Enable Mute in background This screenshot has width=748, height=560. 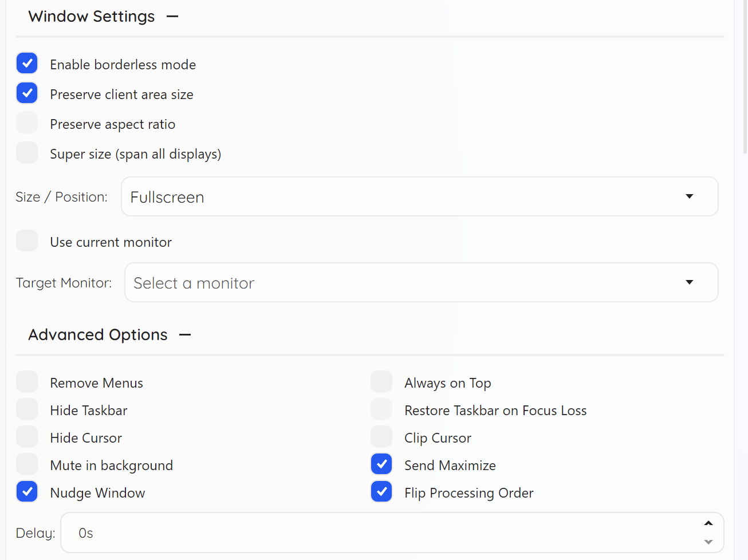[x=27, y=464]
